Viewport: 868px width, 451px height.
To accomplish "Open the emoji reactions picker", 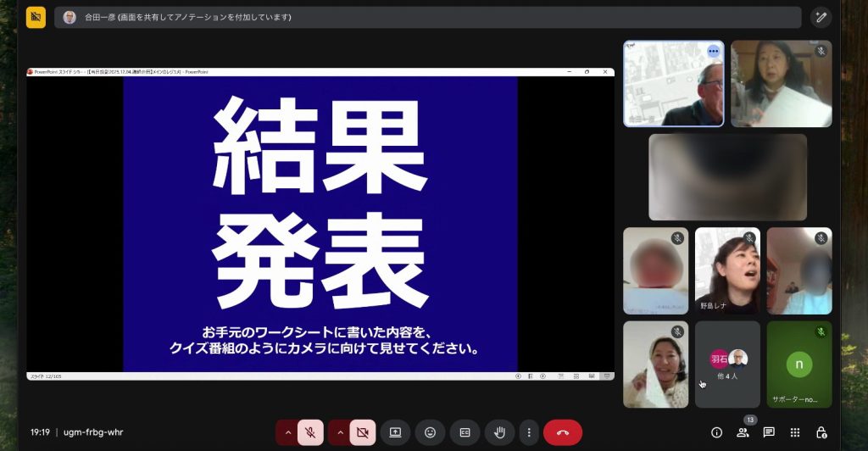I will pyautogui.click(x=430, y=432).
